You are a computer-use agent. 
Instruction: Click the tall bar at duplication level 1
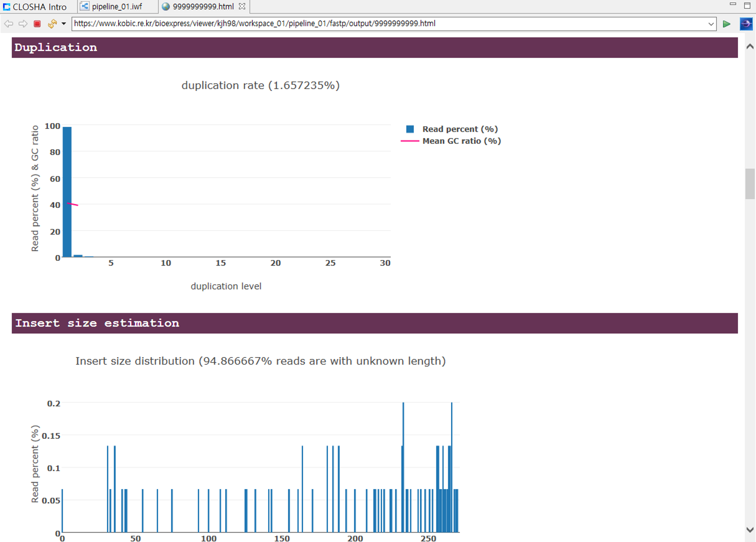click(67, 192)
